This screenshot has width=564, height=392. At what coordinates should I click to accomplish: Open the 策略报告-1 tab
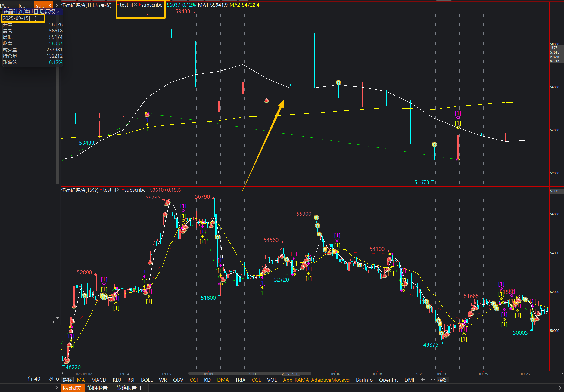(x=129, y=388)
